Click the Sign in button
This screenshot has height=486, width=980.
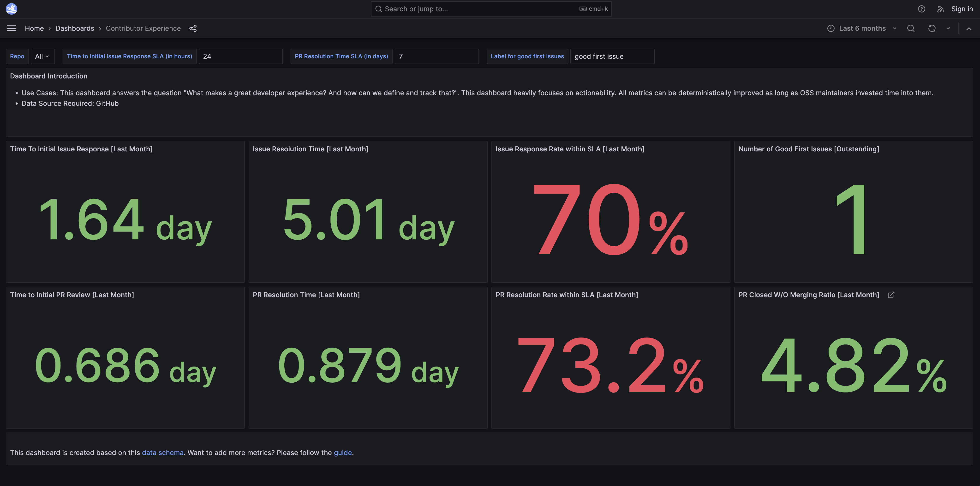click(x=962, y=9)
